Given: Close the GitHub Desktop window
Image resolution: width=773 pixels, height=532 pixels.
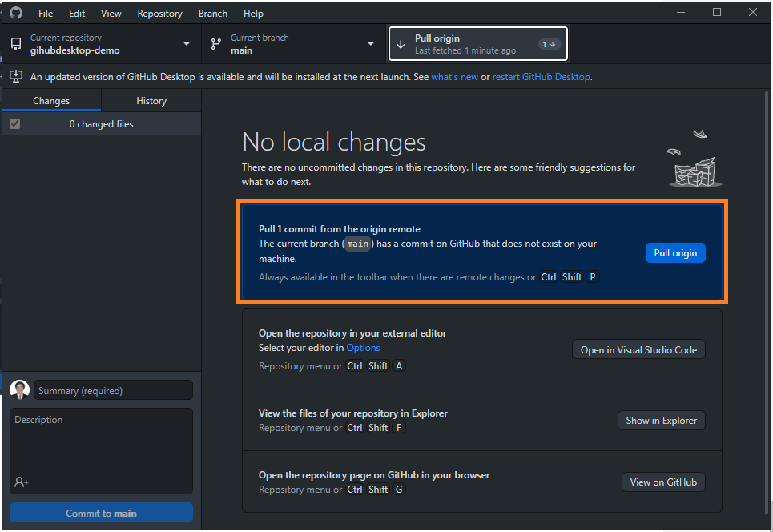Looking at the screenshot, I should pos(753,12).
